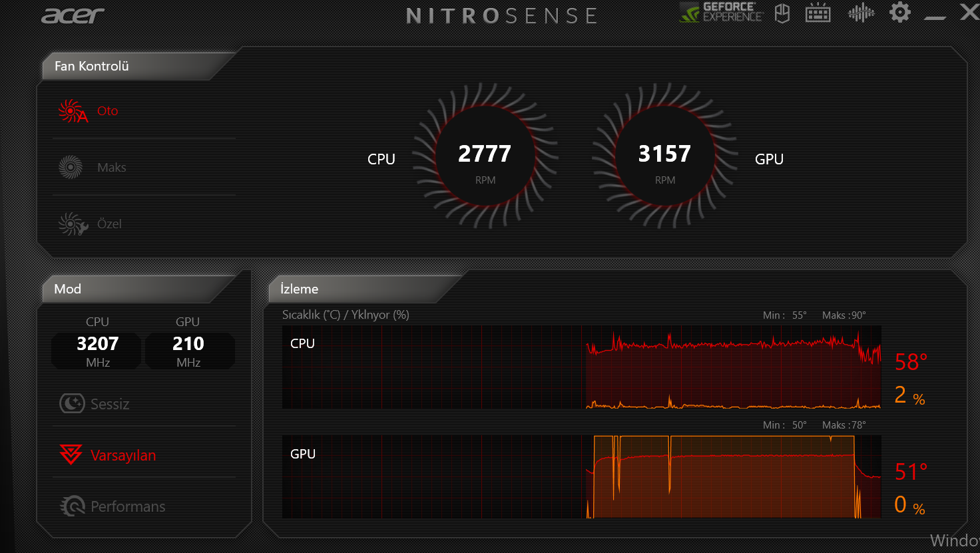Click the 'Sıcaklık (°C) / Yklnyor (%)' label

pyautogui.click(x=346, y=315)
